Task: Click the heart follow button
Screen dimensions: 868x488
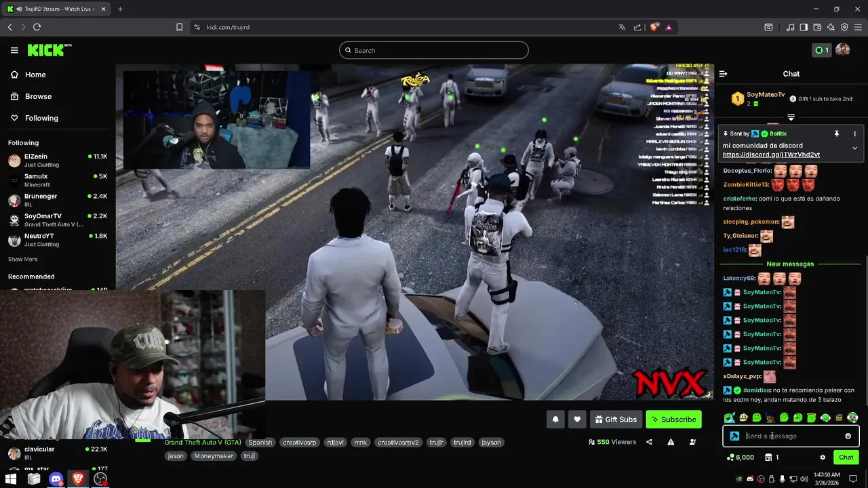Action: coord(577,420)
